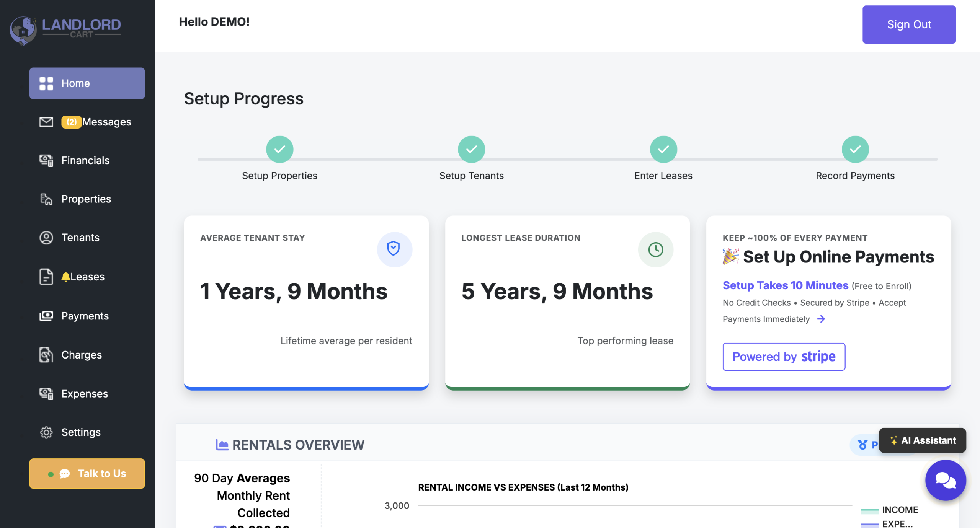Click the Enter Leases progress step
Image resolution: width=980 pixels, height=528 pixels.
(663, 149)
